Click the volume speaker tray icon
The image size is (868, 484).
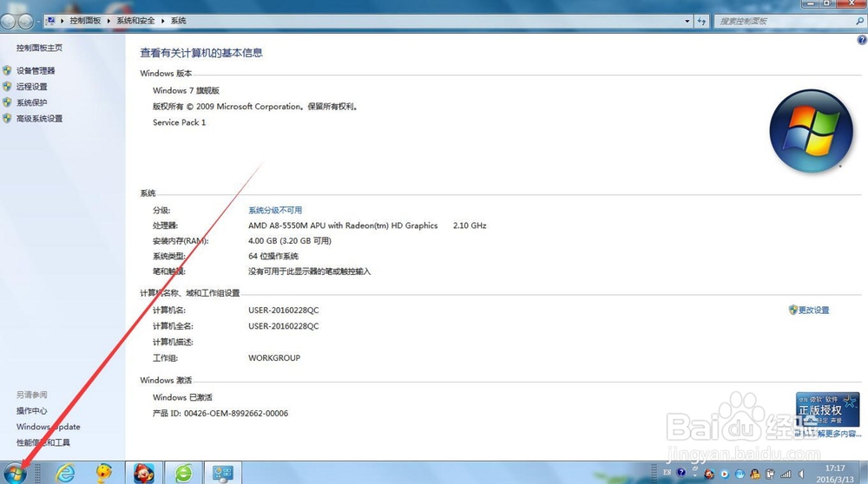click(801, 474)
